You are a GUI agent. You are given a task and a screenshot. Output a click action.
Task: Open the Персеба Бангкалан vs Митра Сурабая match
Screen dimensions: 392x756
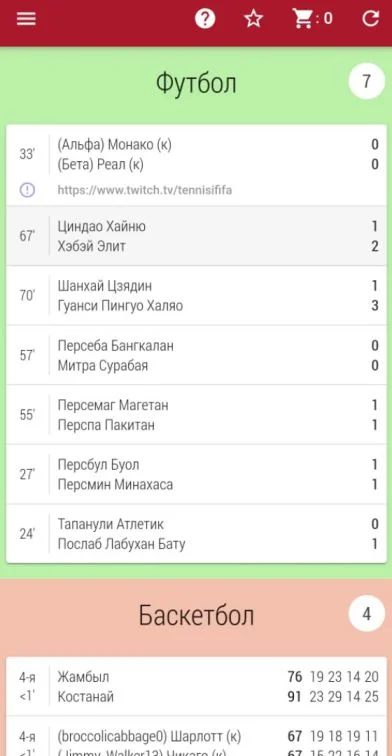coord(196,355)
